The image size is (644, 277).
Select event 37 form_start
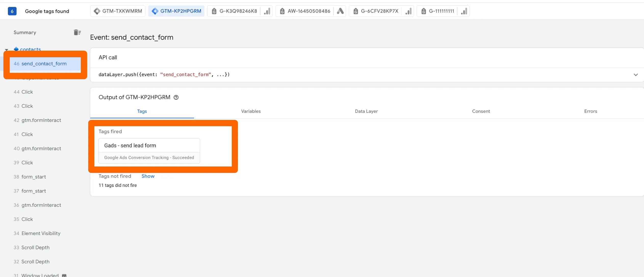[30, 191]
